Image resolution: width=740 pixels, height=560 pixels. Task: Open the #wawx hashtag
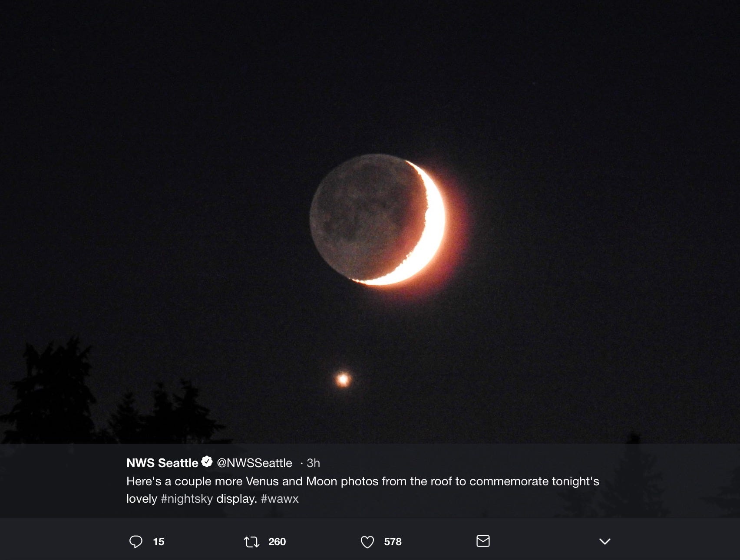coord(280,499)
